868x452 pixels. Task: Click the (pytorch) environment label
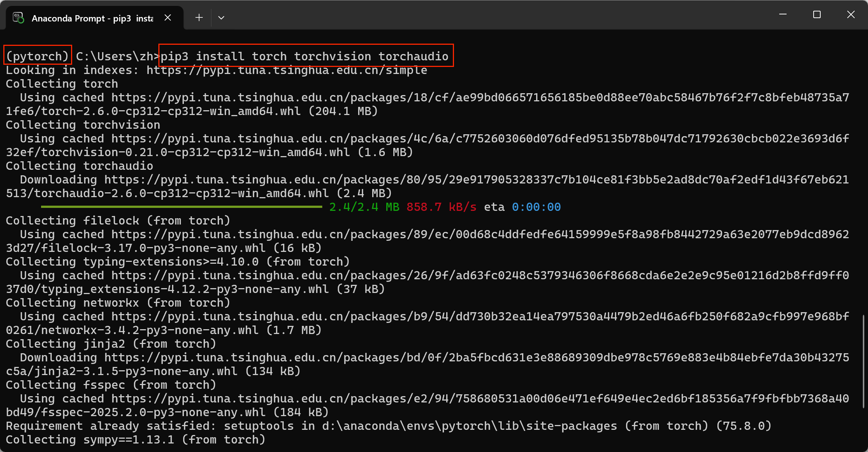point(37,56)
